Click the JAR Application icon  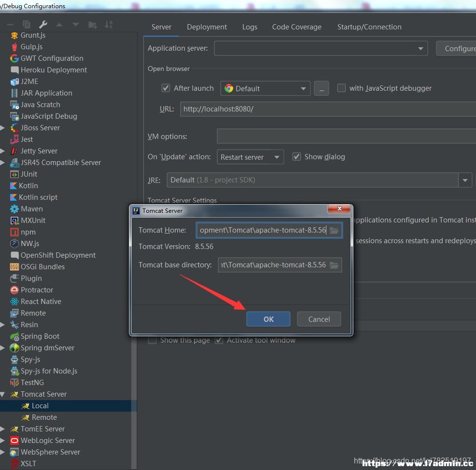click(14, 93)
